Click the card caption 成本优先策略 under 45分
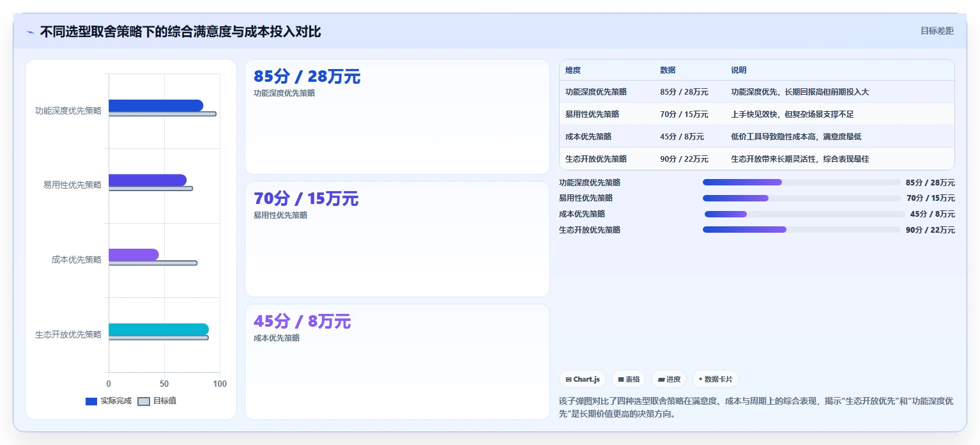980x445 pixels. pyautogui.click(x=277, y=338)
